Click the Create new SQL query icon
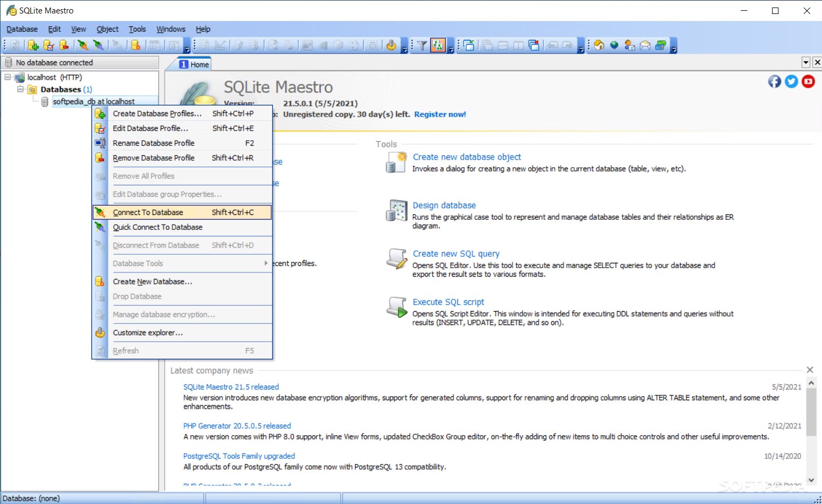 [396, 259]
